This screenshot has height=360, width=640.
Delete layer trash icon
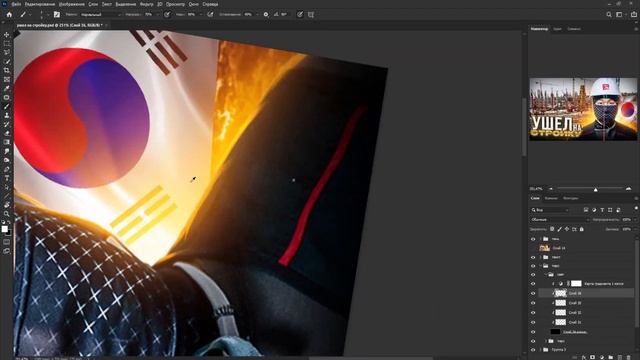coord(629,358)
